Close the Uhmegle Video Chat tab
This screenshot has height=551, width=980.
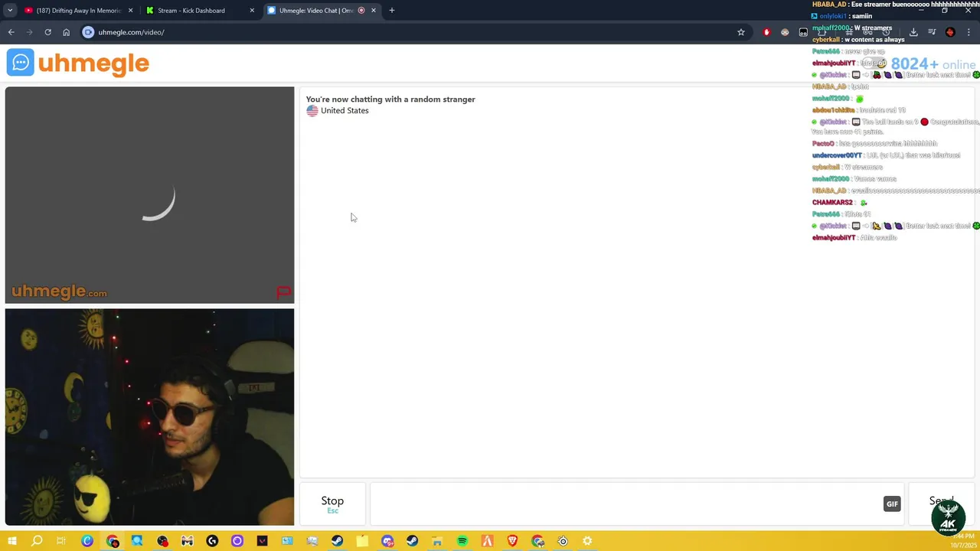(374, 11)
